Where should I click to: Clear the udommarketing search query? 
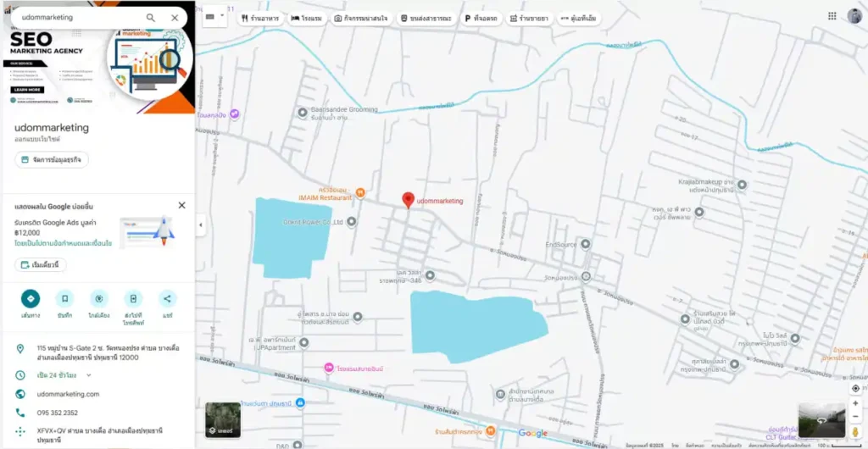(175, 18)
